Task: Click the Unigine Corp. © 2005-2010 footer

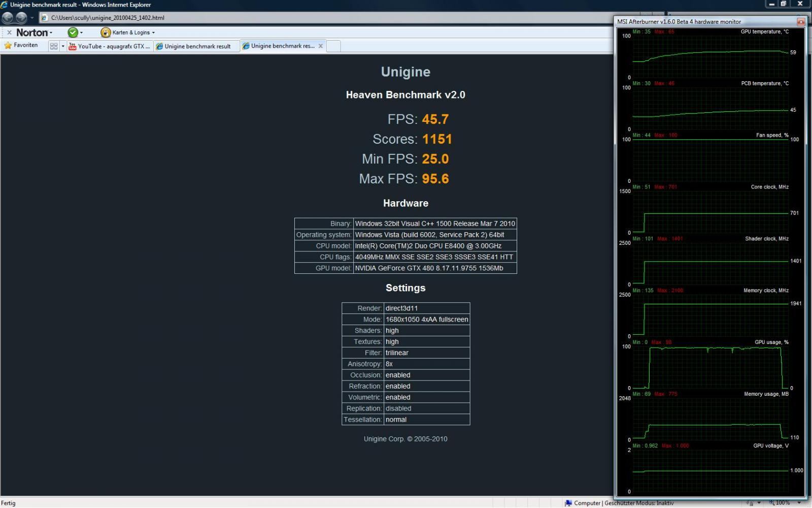Action: (x=405, y=439)
